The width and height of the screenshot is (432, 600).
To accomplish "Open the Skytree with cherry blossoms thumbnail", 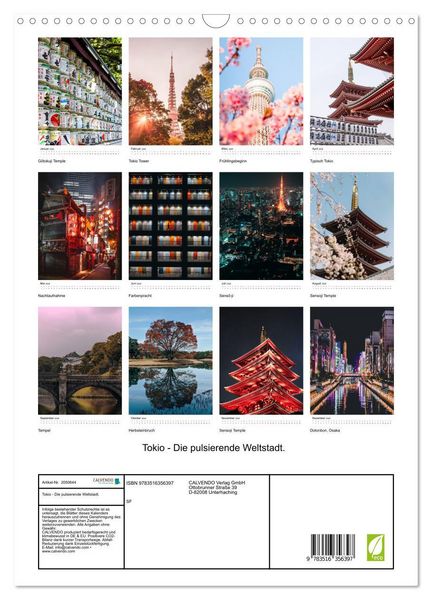I will click(x=261, y=91).
